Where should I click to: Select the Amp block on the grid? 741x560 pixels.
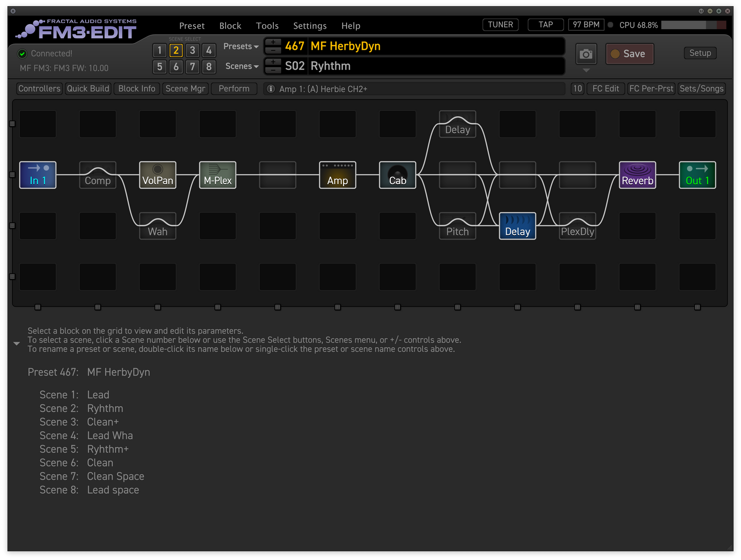pos(337,175)
